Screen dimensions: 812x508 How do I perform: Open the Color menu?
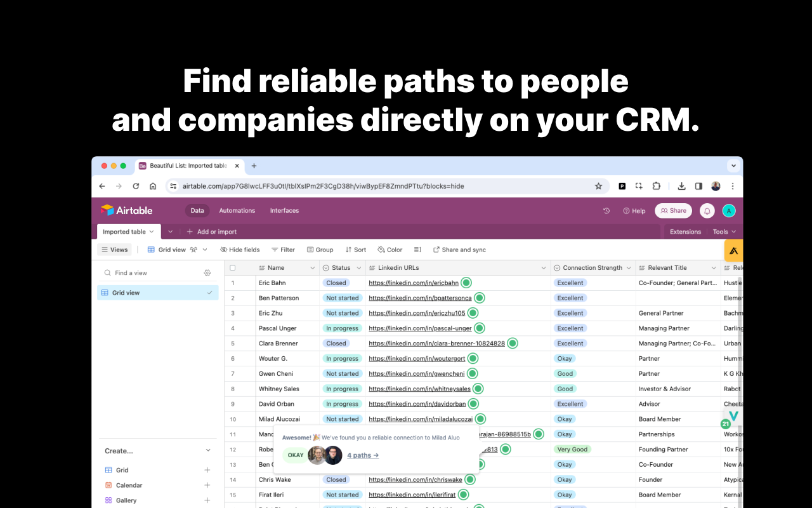click(390, 250)
